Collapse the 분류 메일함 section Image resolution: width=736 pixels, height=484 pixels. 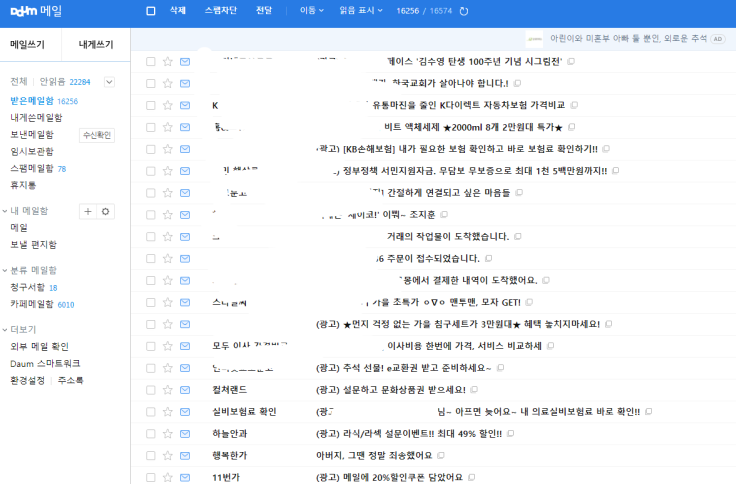tap(5, 270)
